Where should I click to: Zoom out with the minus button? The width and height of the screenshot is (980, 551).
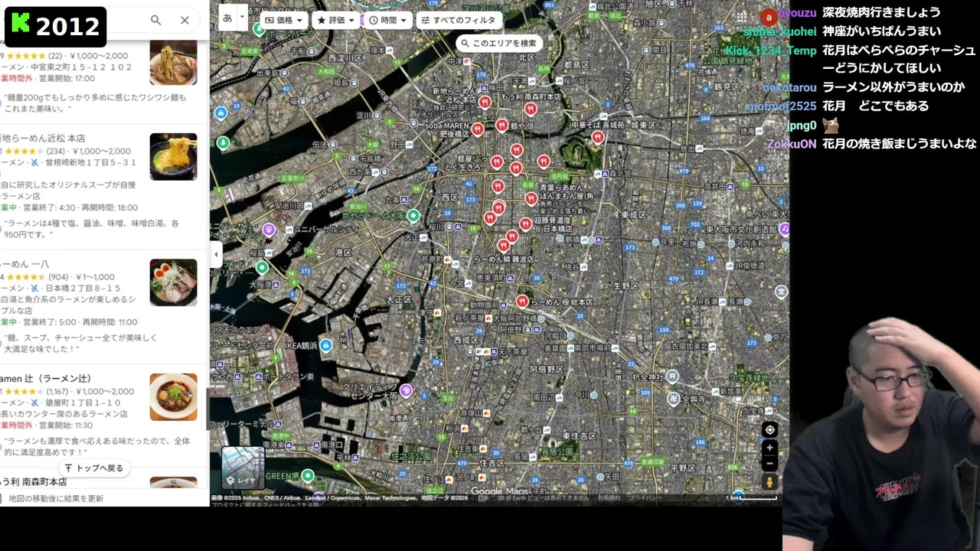point(769,464)
